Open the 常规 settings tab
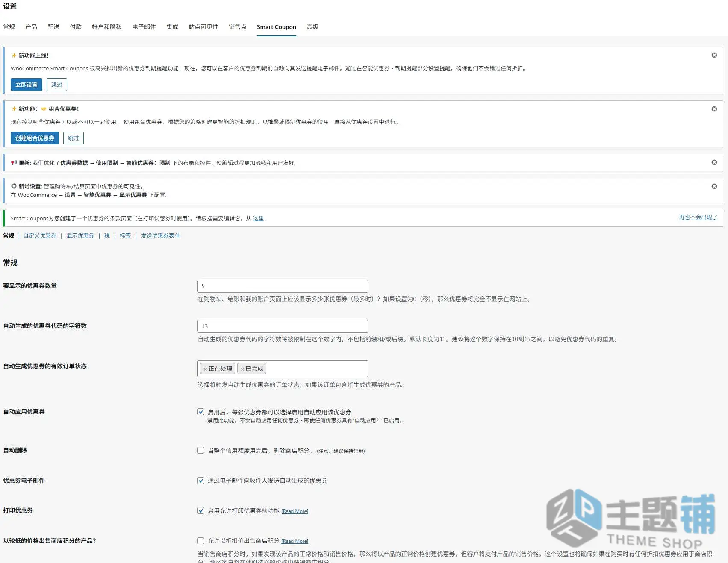The width and height of the screenshot is (728, 563). [x=9, y=27]
